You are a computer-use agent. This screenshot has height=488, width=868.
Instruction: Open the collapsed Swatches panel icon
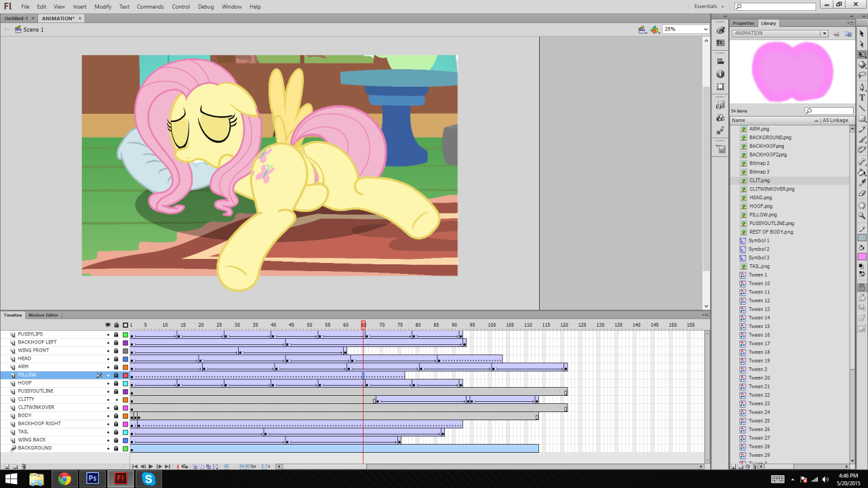[720, 43]
